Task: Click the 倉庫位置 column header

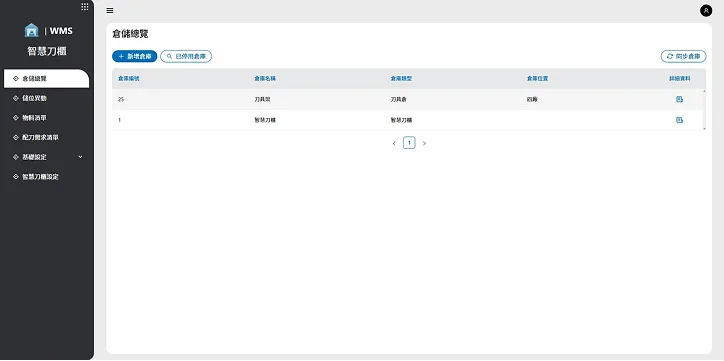Action: [x=537, y=79]
